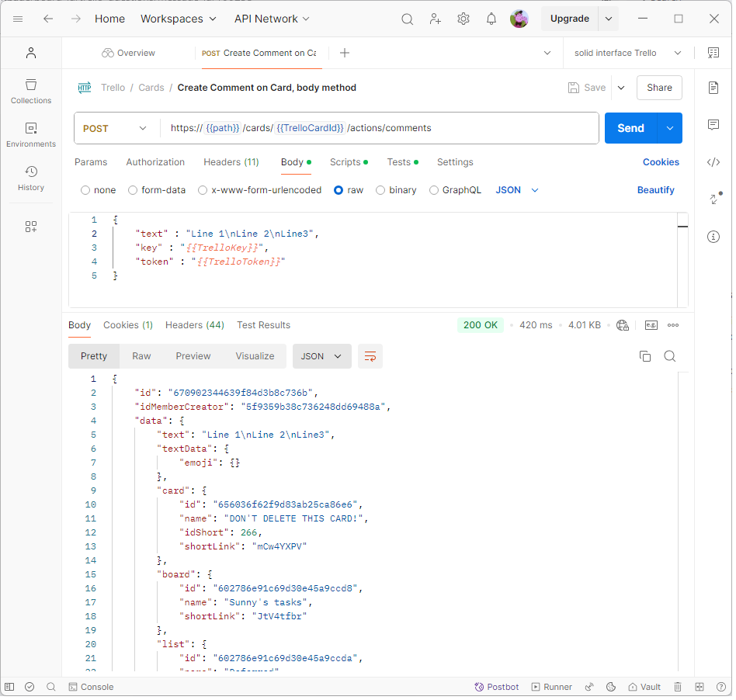The image size is (736, 700).
Task: Click the Send button
Action: (630, 128)
